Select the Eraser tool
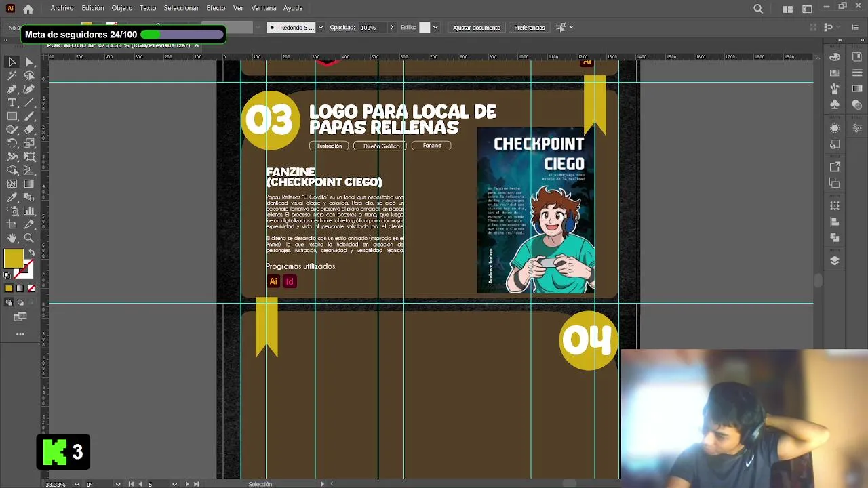This screenshot has width=868, height=488. (x=29, y=129)
